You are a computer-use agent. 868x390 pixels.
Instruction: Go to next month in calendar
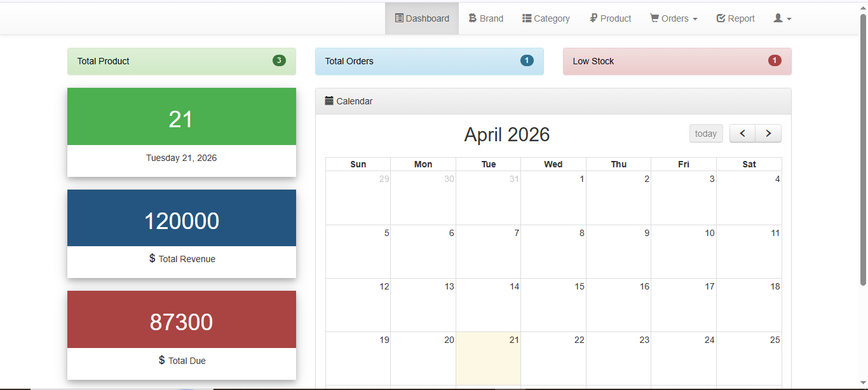(768, 134)
